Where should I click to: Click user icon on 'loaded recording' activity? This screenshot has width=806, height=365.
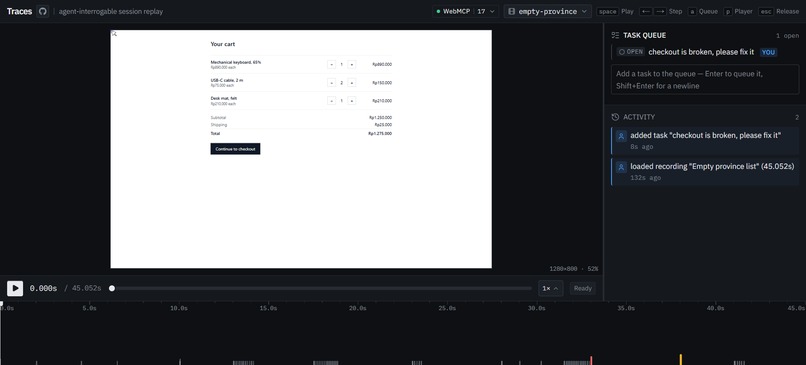point(621,167)
